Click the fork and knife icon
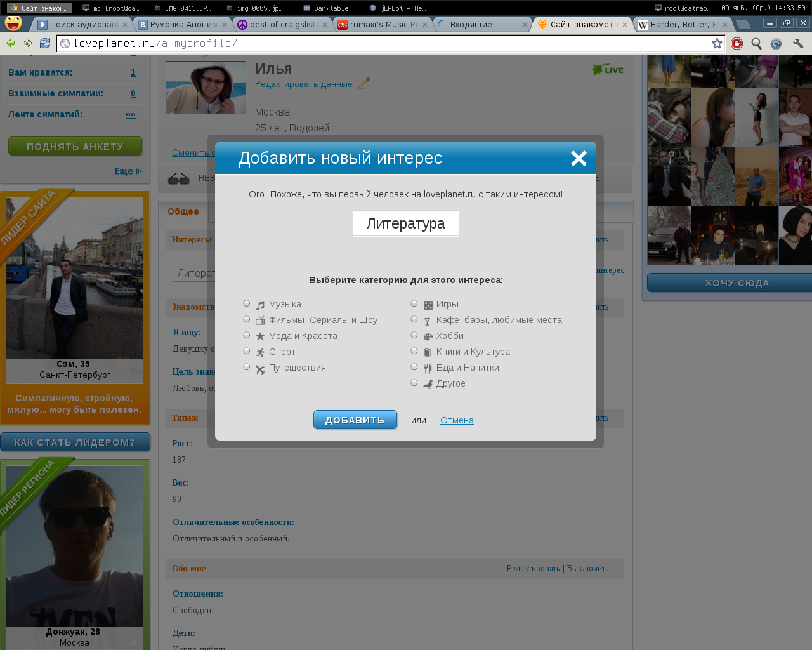The width and height of the screenshot is (812, 650). (428, 368)
